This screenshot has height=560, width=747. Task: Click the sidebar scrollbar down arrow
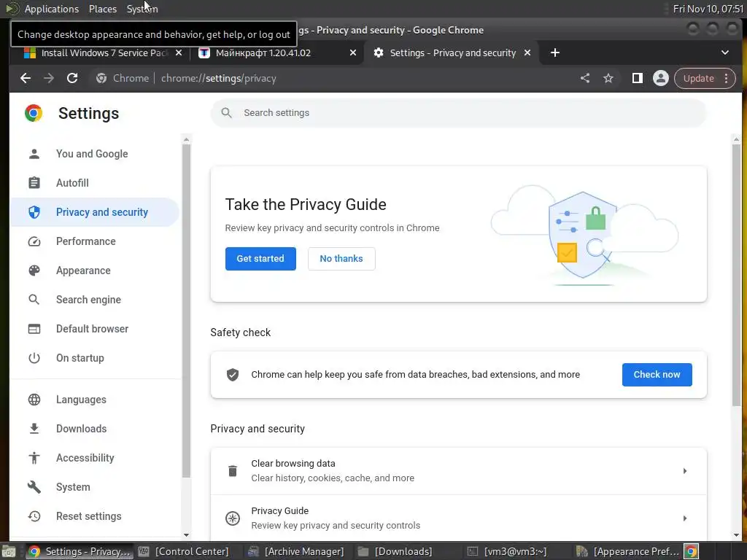(x=186, y=534)
